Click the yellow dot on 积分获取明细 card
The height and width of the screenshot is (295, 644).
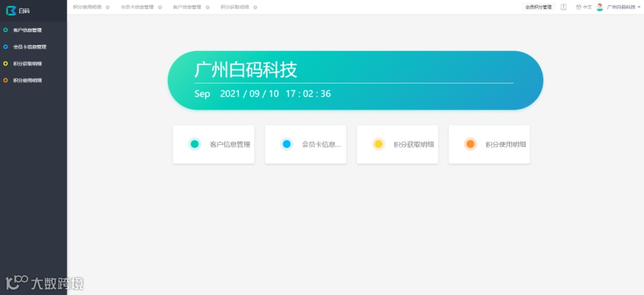point(379,144)
